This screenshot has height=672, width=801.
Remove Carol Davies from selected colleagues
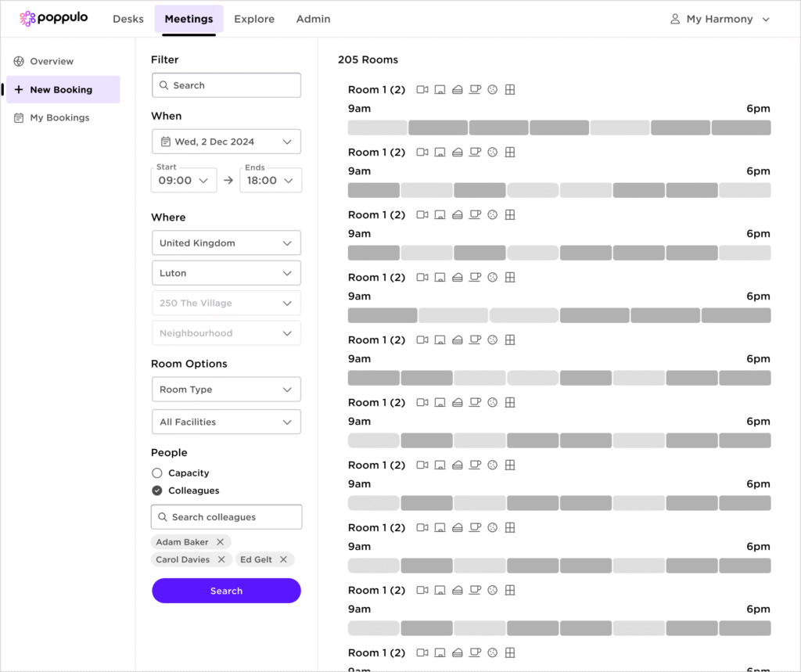[221, 559]
